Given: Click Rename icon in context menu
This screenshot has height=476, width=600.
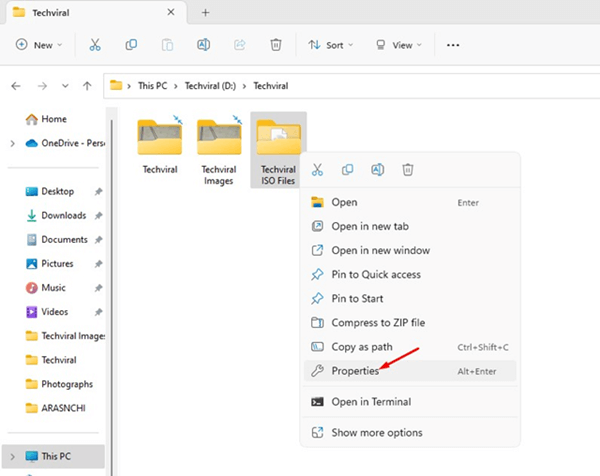Looking at the screenshot, I should 378,170.
